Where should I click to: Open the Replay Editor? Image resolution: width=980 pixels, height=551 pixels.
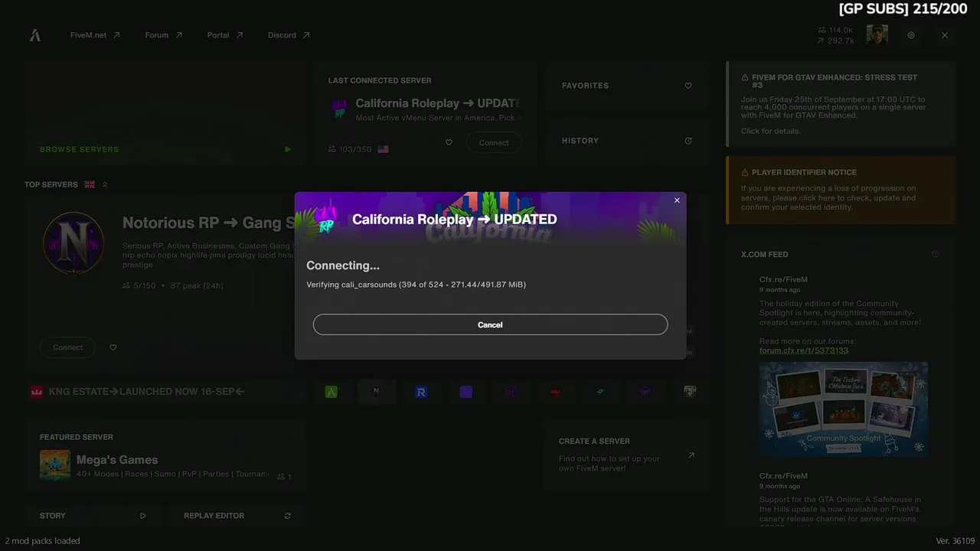237,516
